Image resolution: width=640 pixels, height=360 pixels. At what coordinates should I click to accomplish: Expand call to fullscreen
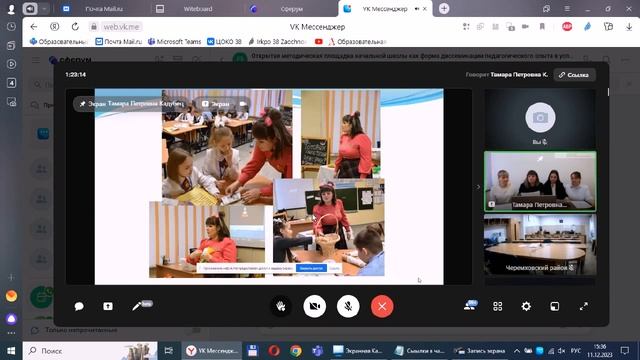584,306
